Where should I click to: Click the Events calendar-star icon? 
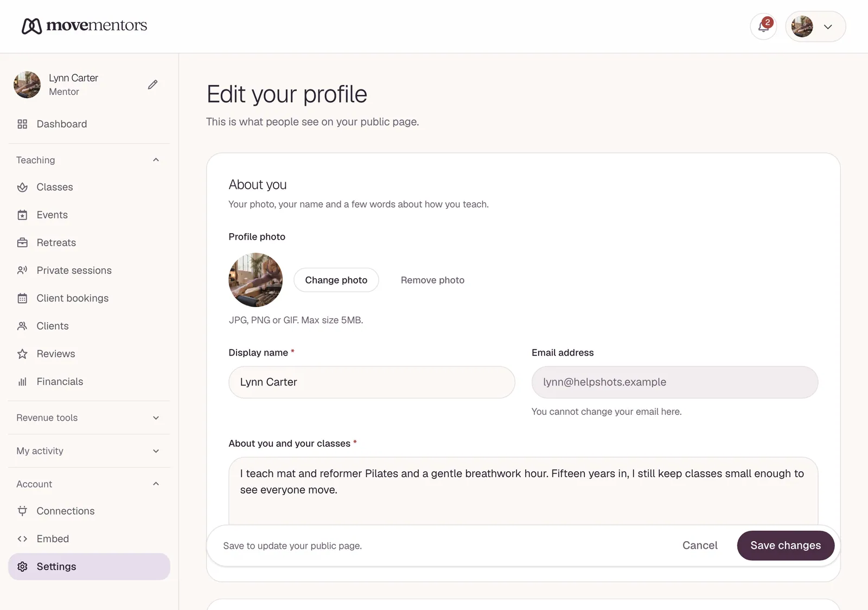tap(22, 215)
